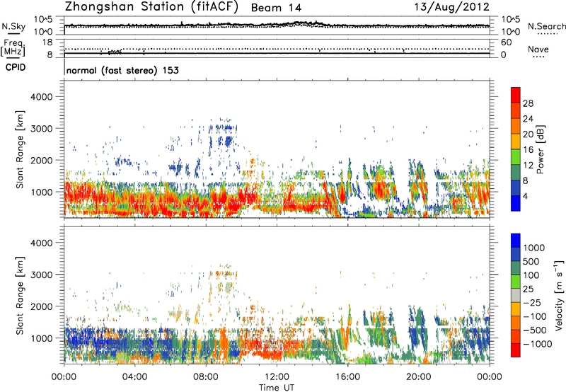This screenshot has height=392, width=566.
Task: Click the 500 label on Velocity colorbar
Action: pyautogui.click(x=531, y=262)
